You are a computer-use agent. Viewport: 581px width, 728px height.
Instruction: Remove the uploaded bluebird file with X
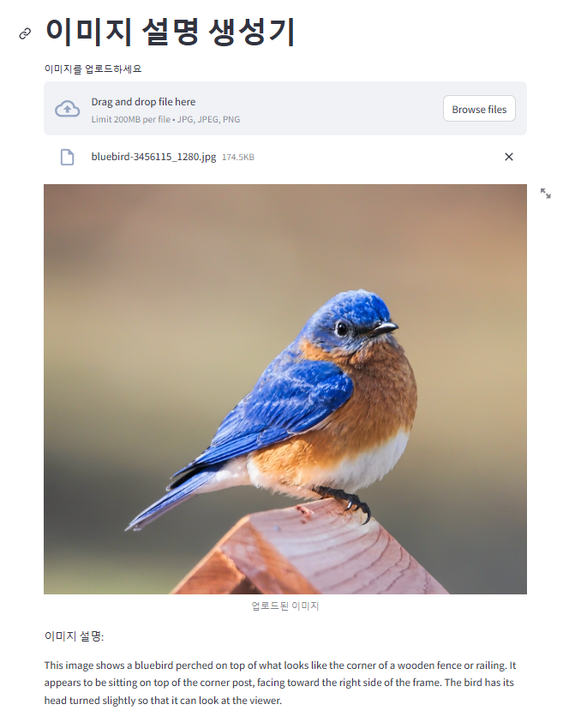508,157
